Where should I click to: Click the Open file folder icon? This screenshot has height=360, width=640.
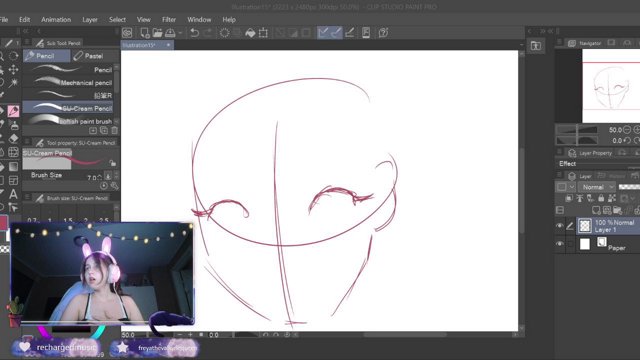click(157, 33)
